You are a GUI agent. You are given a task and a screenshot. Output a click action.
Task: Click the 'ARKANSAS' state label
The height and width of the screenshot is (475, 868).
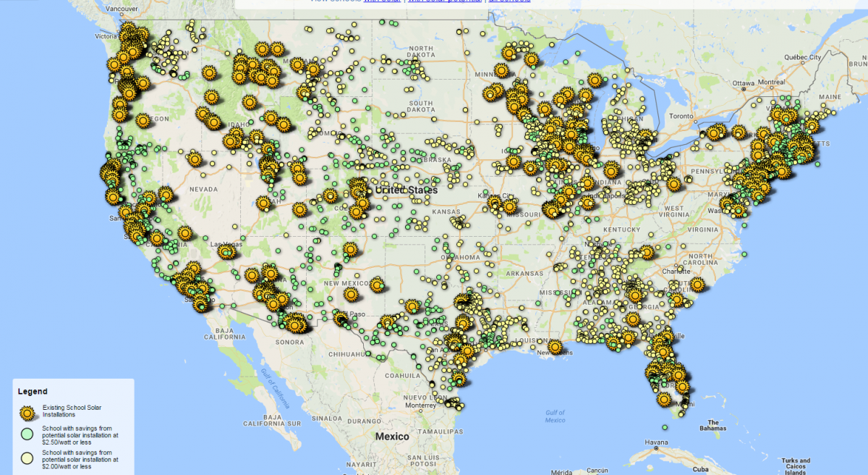(x=526, y=273)
